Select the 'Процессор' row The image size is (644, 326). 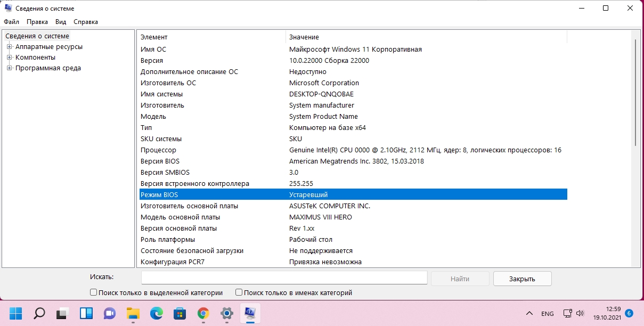(353, 150)
